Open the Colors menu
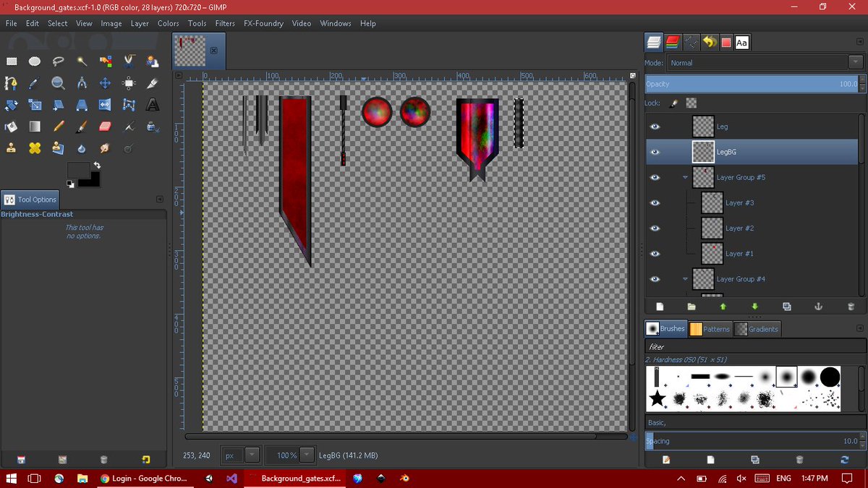Viewport: 868px width, 488px height. click(x=169, y=23)
